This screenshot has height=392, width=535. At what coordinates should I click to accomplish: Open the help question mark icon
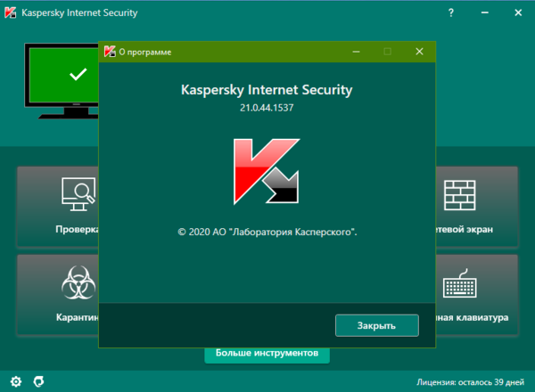click(x=451, y=13)
